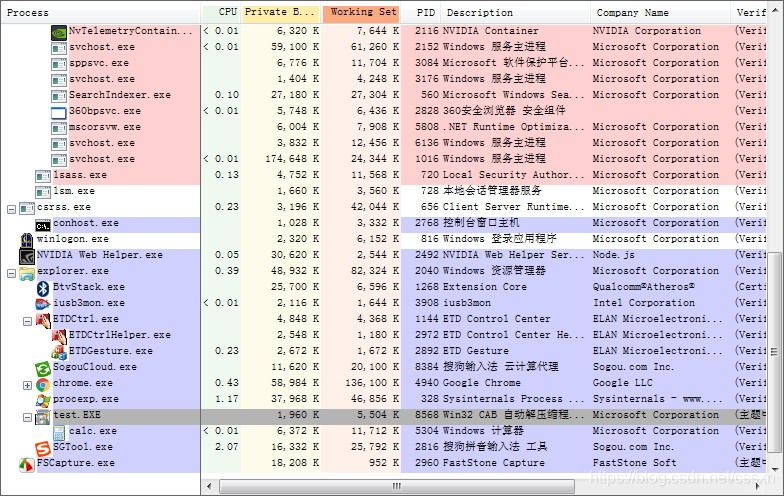Click the vertical scrollbar thumb
Screen dimensions: 784x496
[774, 352]
